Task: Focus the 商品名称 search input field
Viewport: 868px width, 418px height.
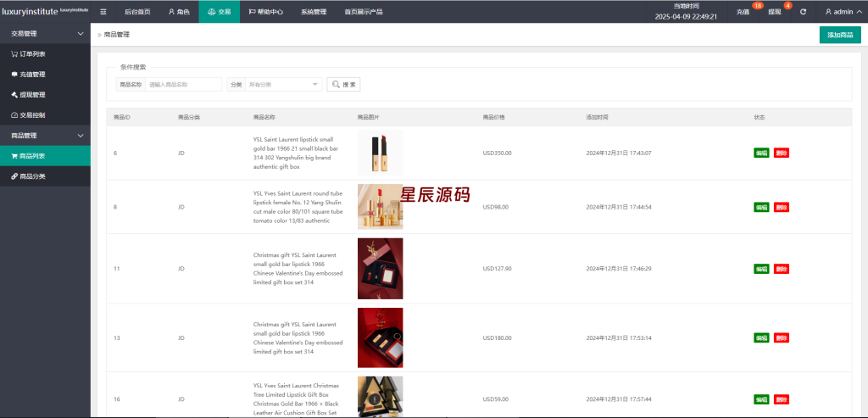Action: coord(183,84)
